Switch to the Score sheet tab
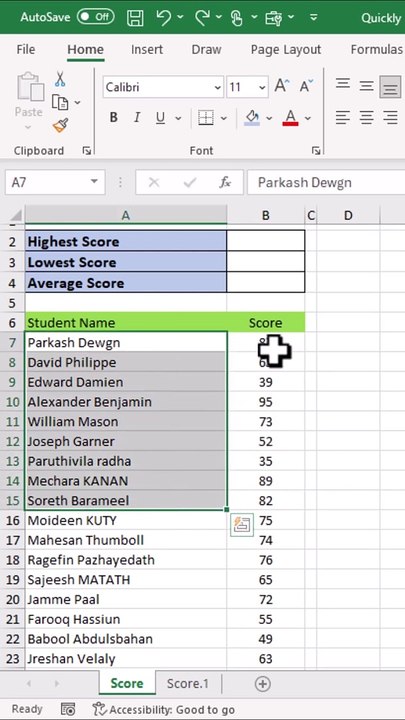The height and width of the screenshot is (720, 405). click(x=127, y=683)
